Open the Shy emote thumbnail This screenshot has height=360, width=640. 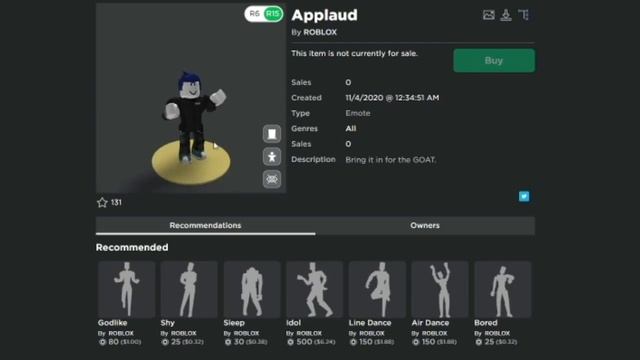(189, 289)
